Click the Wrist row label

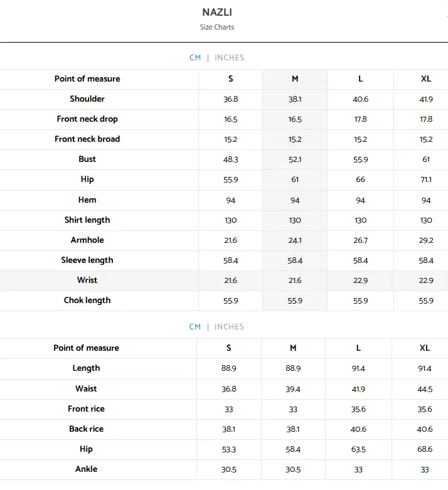(x=87, y=280)
